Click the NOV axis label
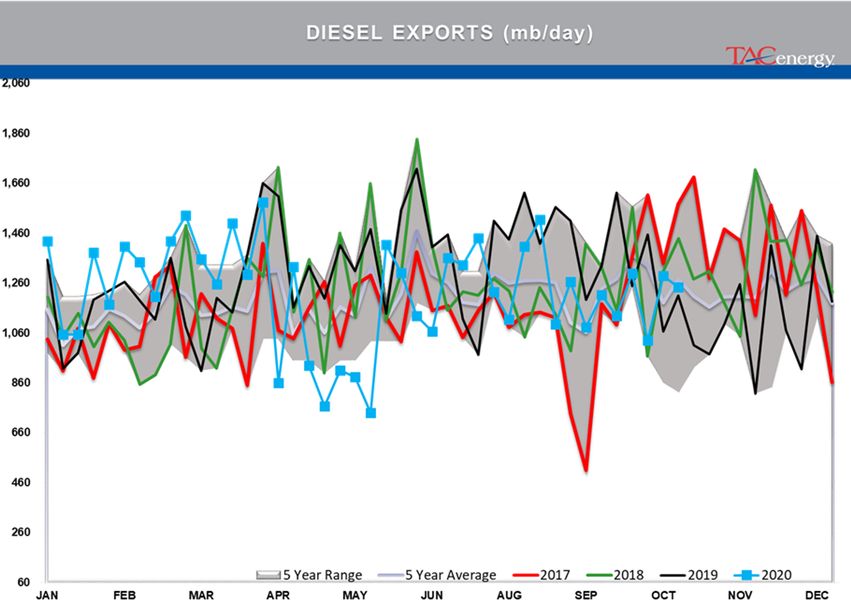This screenshot has width=851, height=616. 740,596
